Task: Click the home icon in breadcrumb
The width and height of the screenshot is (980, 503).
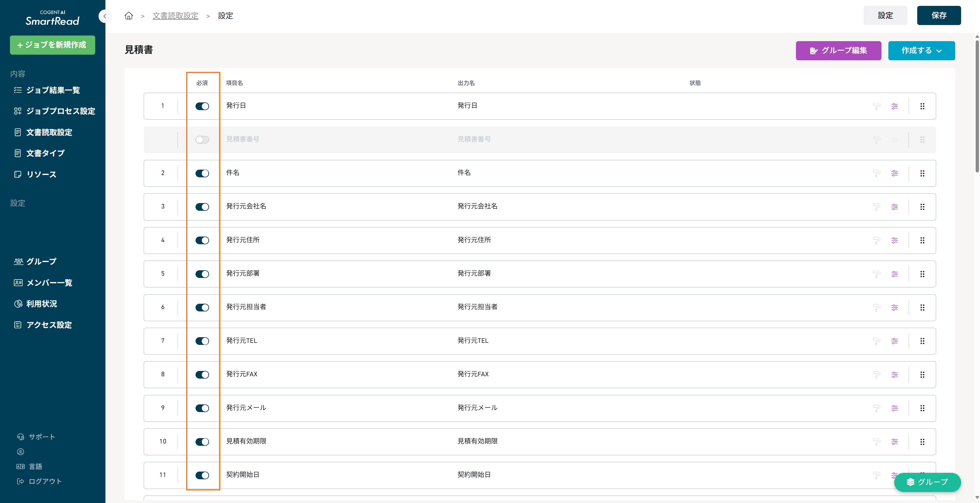Action: point(129,16)
